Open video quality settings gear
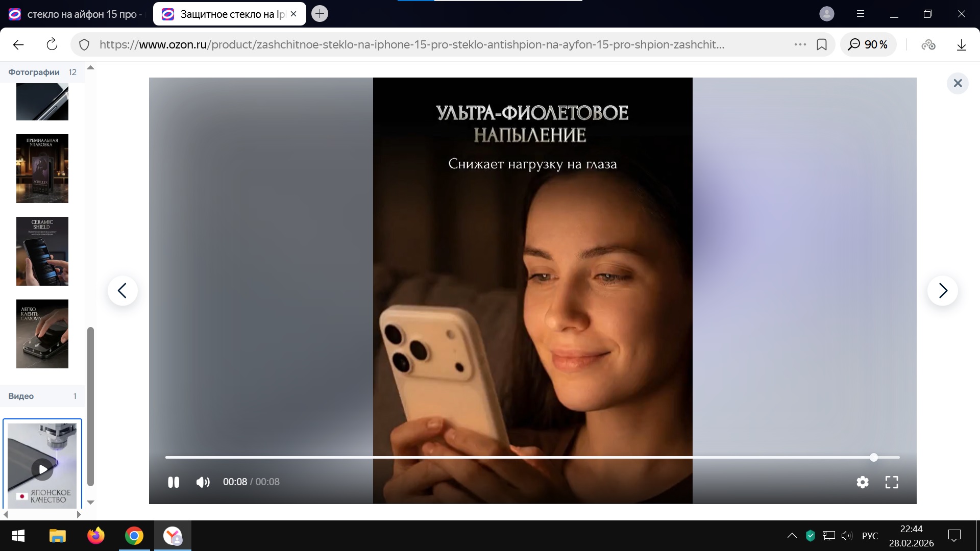 pos(863,482)
